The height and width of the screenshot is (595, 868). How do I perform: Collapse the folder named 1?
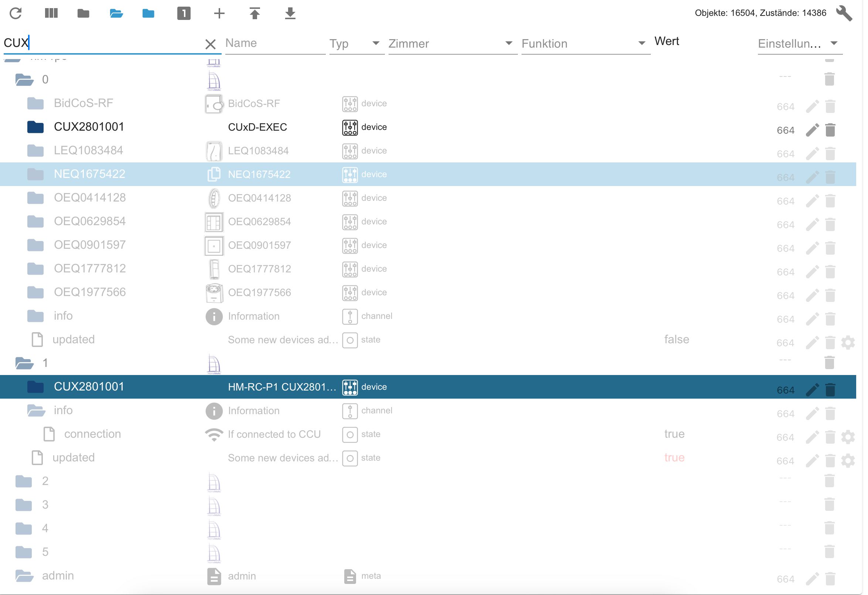coord(25,363)
